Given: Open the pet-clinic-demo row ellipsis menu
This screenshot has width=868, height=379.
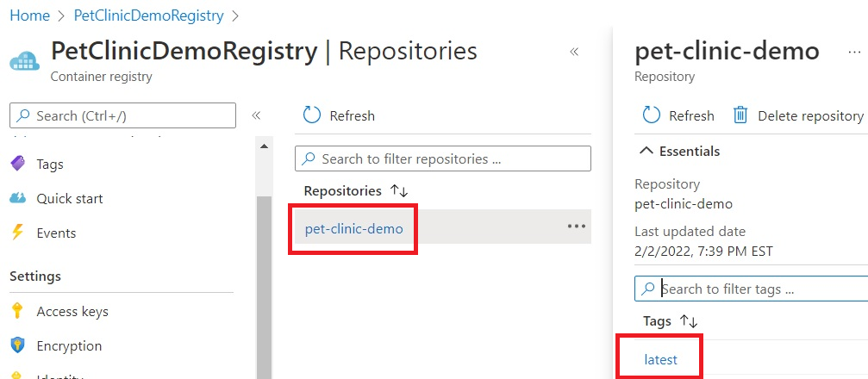Looking at the screenshot, I should pyautogui.click(x=577, y=227).
